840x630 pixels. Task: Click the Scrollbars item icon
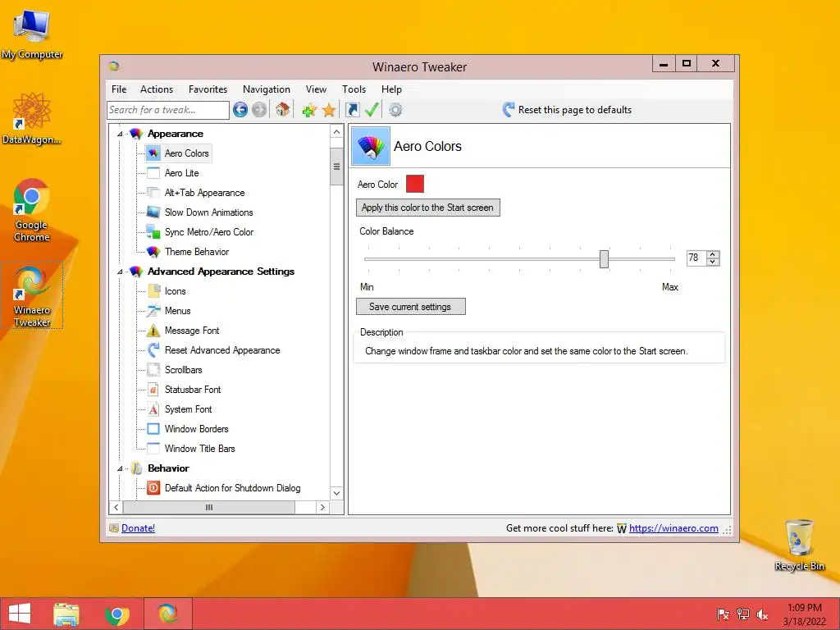(x=153, y=370)
